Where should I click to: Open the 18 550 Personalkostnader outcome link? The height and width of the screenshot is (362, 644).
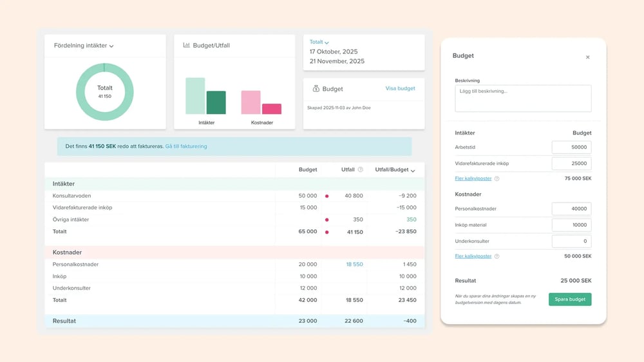(354, 265)
